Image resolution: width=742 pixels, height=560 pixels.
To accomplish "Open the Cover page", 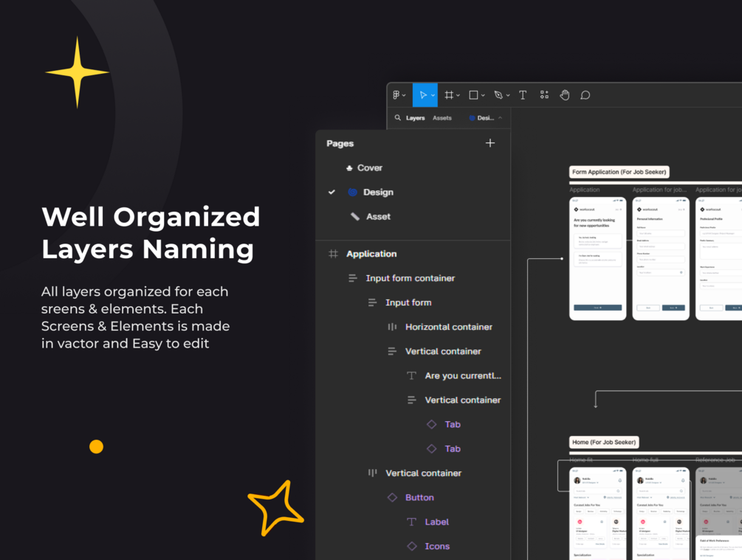I will (x=370, y=168).
